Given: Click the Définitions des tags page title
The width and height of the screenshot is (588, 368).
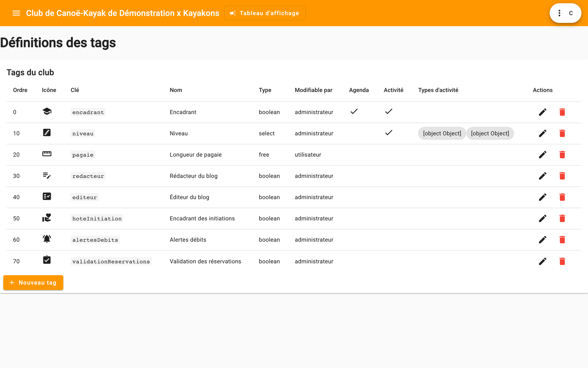Looking at the screenshot, I should tap(58, 43).
